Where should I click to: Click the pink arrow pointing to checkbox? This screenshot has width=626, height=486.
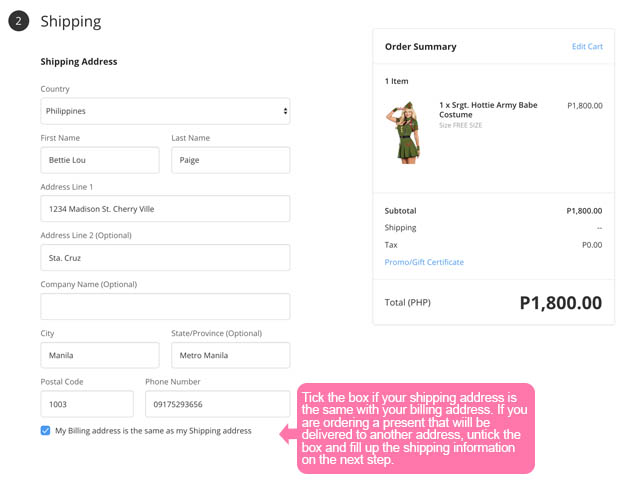coord(287,432)
